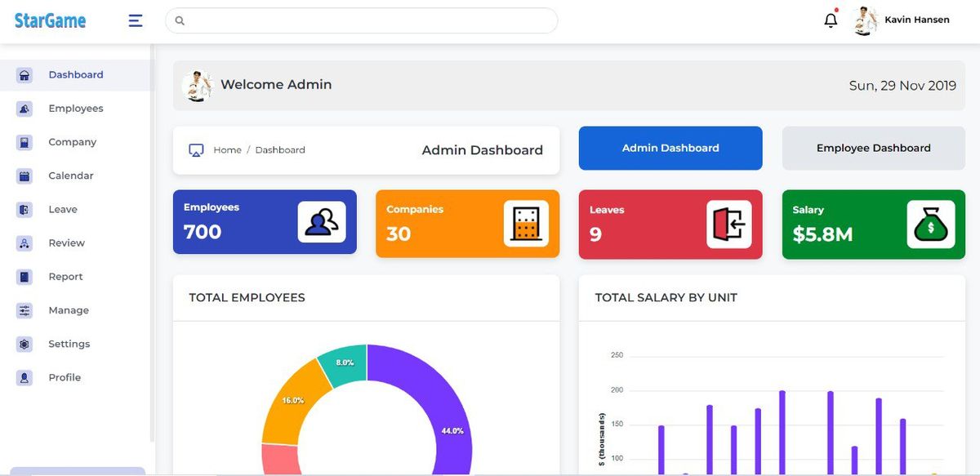Select Leave from the sidebar menu

click(x=62, y=210)
